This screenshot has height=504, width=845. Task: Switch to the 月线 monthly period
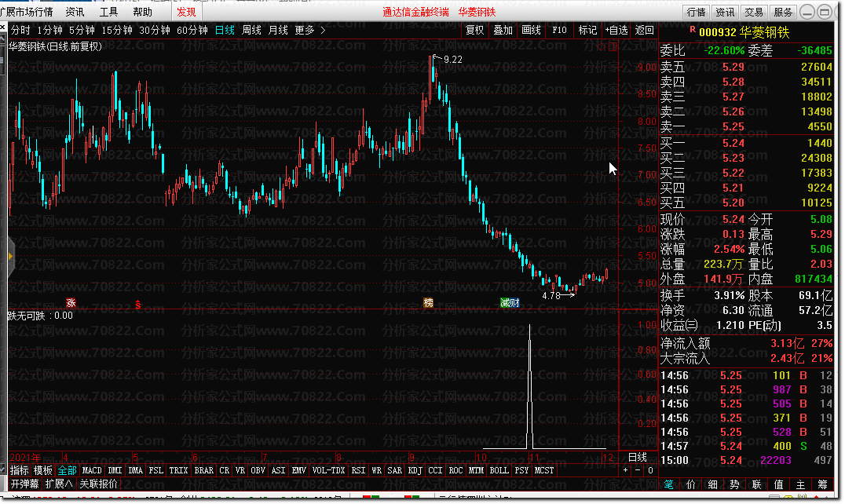278,30
